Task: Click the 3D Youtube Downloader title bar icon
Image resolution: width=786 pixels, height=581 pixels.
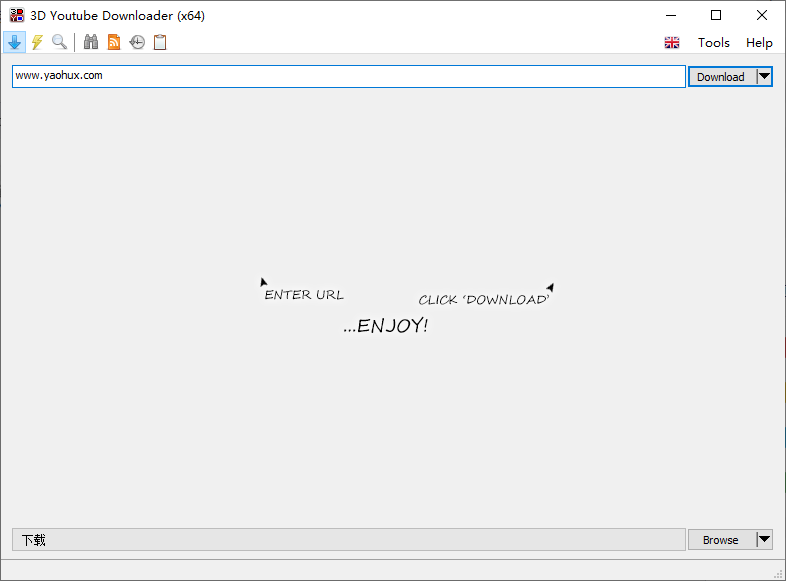Action: coord(16,15)
